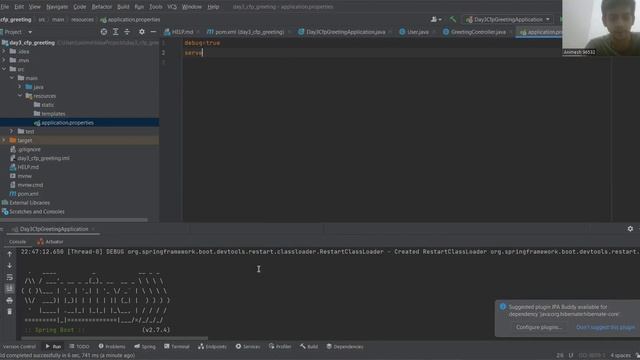Open the Window menu
This screenshot has height=360, width=640.
pyautogui.click(x=192, y=7)
